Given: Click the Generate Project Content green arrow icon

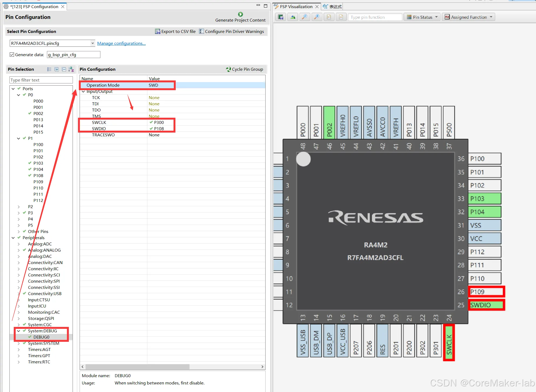Looking at the screenshot, I should 240,14.
